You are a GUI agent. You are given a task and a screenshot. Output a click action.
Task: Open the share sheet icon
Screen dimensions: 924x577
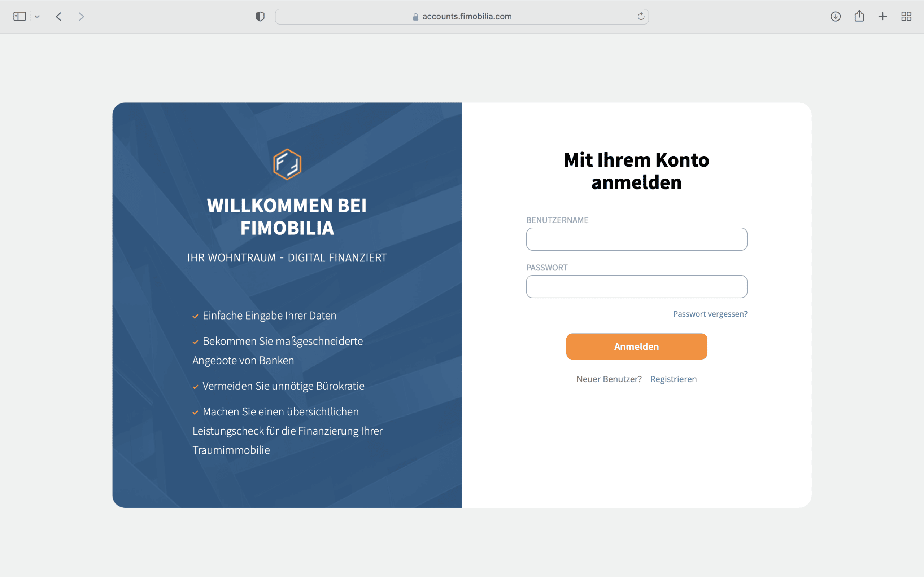click(x=859, y=17)
